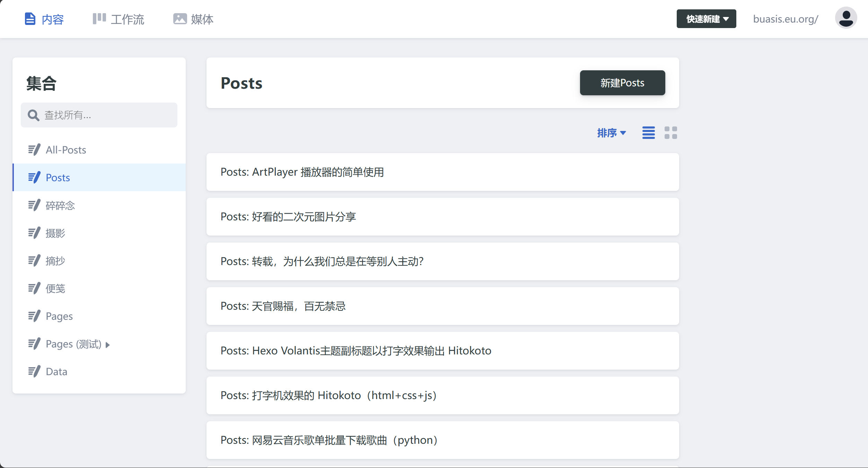Click the 新建Posts button
This screenshot has height=468, width=868.
622,83
